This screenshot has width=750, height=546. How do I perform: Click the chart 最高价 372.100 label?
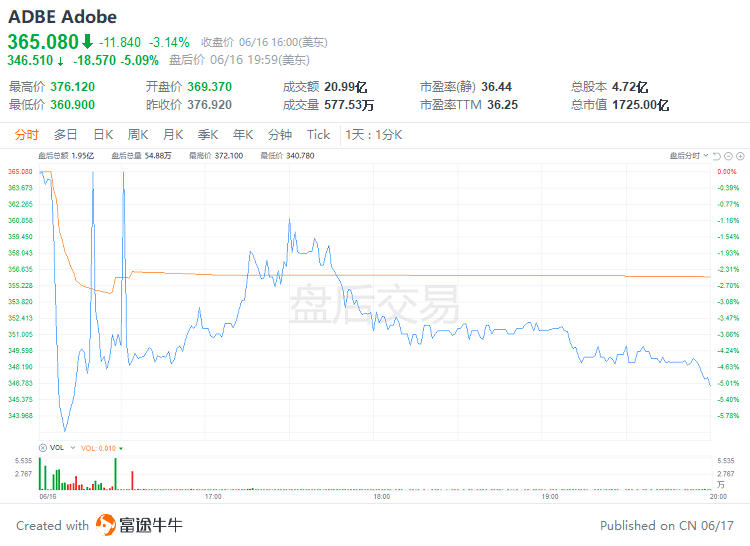(216, 156)
